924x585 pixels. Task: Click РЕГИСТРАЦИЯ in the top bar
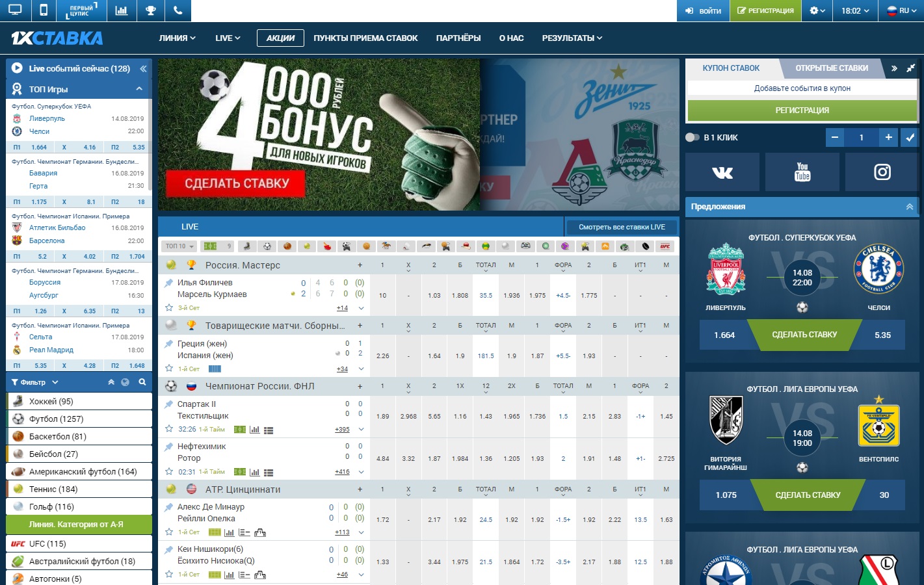[765, 10]
